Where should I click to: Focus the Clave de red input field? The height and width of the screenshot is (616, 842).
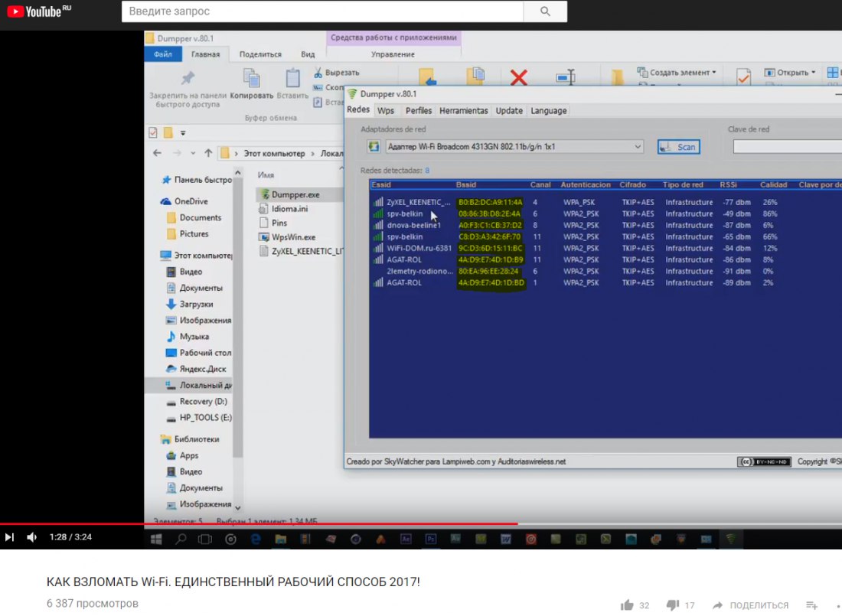(787, 147)
